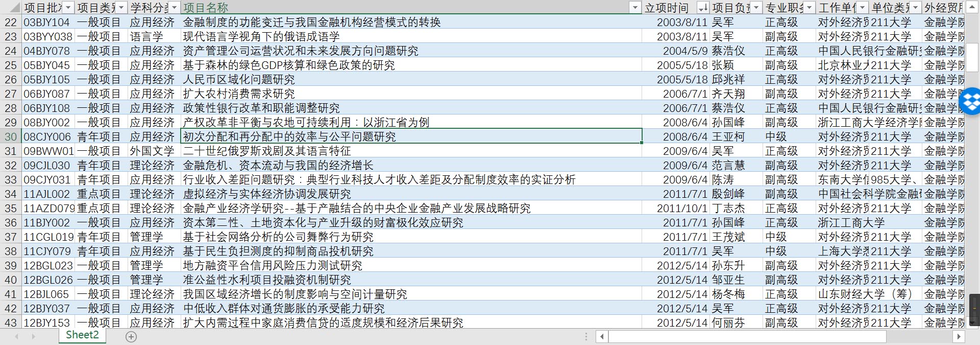The width and height of the screenshot is (980, 345).
Task: Select row 35 header
Action: (10, 208)
